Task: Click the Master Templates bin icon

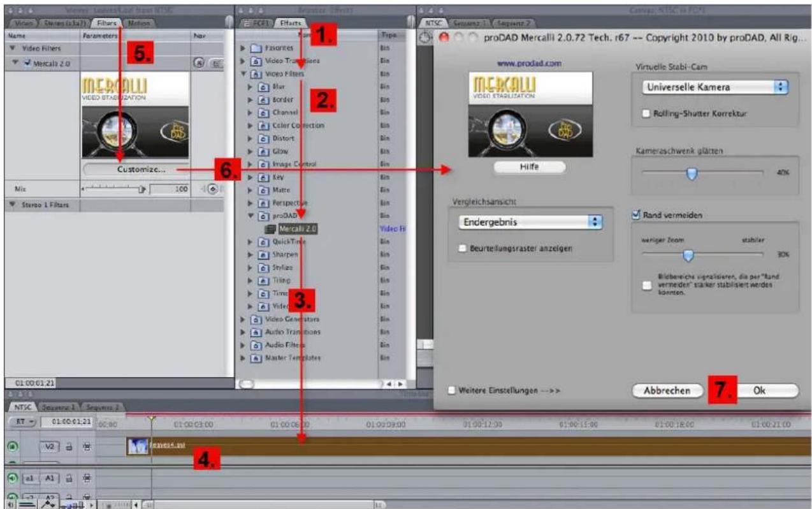Action: [255, 358]
